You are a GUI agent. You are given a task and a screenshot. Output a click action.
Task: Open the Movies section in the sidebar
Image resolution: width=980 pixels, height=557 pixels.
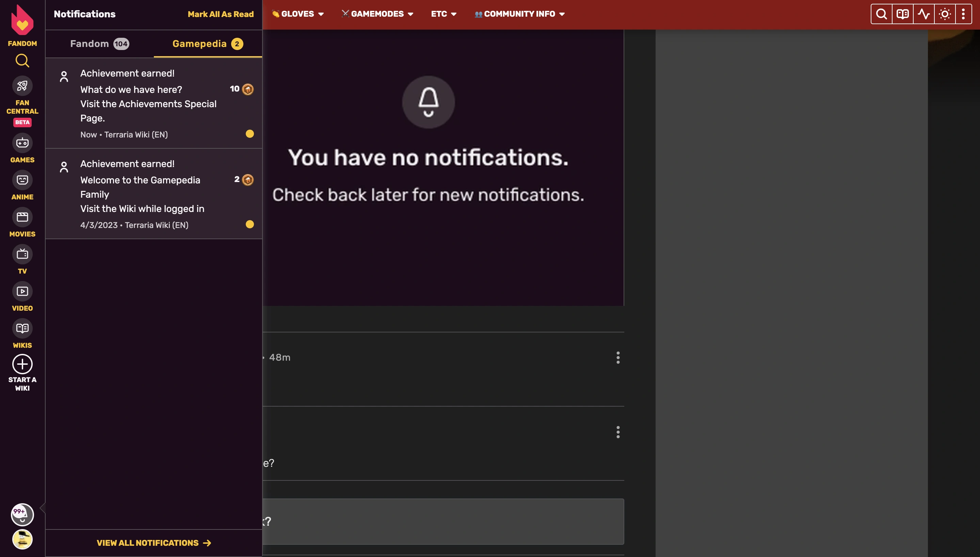pos(22,217)
